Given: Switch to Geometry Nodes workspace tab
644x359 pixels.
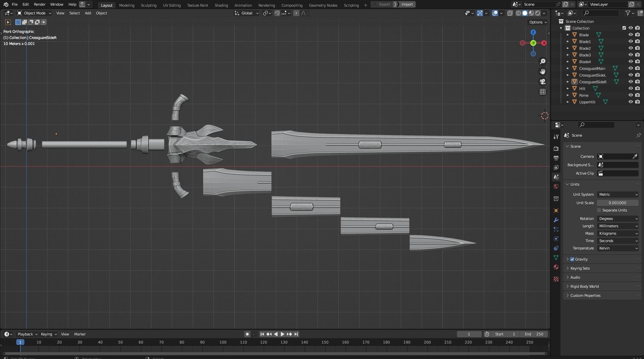Looking at the screenshot, I should [x=323, y=5].
